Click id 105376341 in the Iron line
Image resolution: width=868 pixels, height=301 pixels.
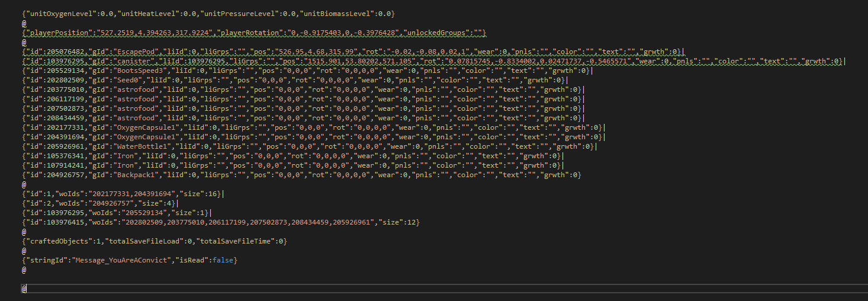(66, 156)
